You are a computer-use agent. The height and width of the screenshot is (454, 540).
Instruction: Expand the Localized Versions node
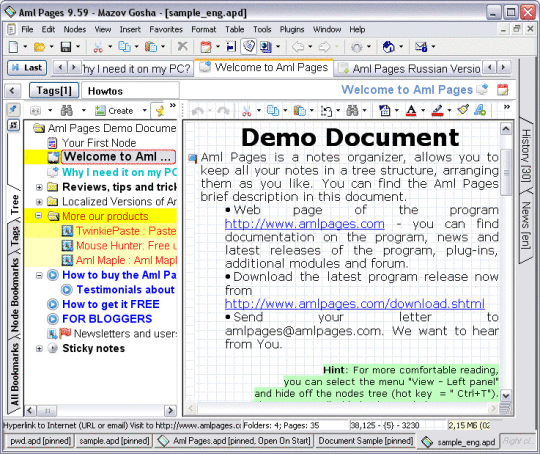pyautogui.click(x=39, y=202)
